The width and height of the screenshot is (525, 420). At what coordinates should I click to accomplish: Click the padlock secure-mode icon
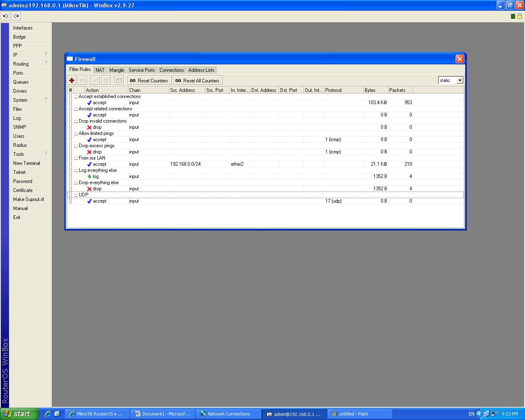(520, 16)
